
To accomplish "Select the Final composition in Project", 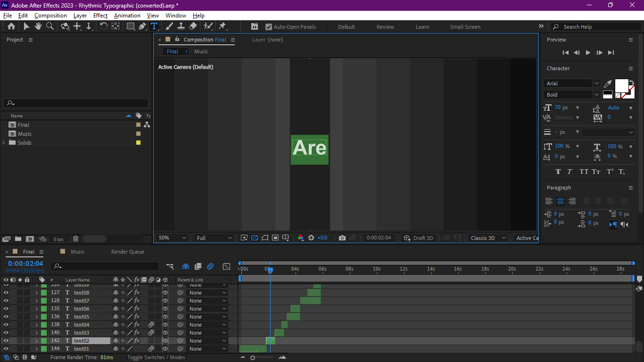I will (24, 125).
